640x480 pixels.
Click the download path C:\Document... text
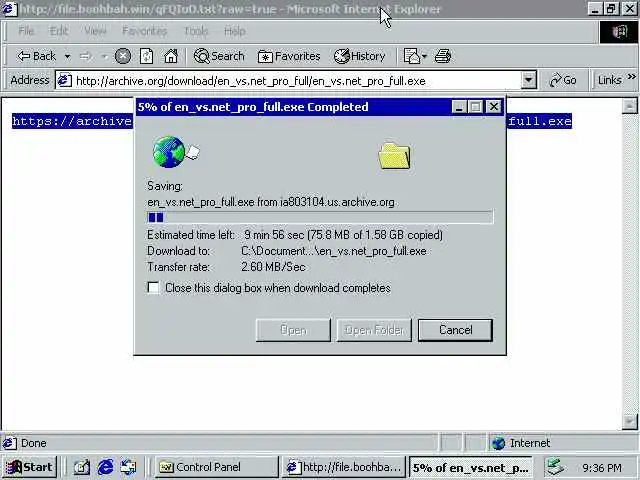[333, 251]
